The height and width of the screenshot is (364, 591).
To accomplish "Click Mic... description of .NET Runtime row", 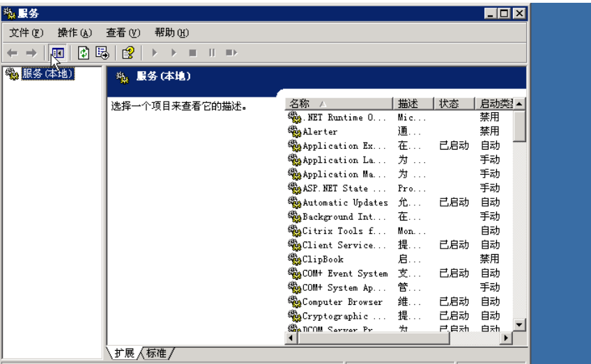I will click(412, 118).
